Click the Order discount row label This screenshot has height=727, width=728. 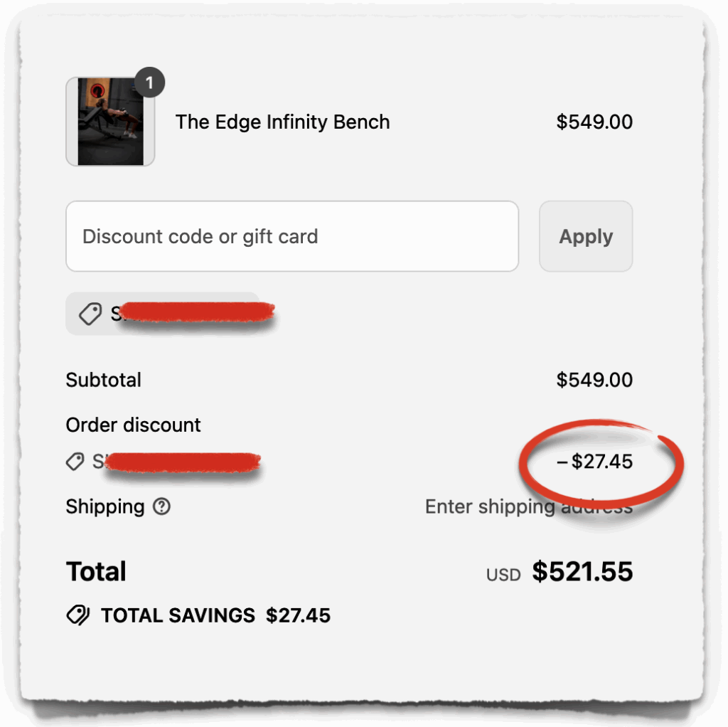[x=132, y=425]
